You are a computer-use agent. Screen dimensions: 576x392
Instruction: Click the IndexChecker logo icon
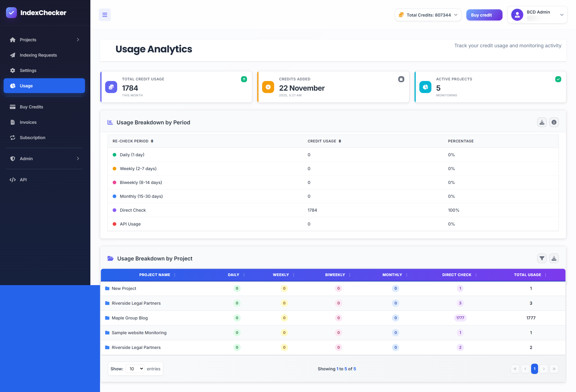click(11, 13)
